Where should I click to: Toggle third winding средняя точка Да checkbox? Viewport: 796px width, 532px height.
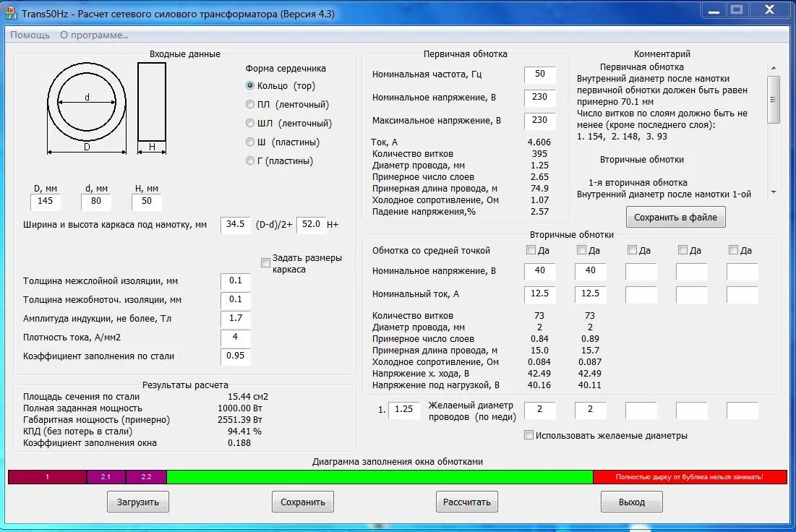pos(632,250)
